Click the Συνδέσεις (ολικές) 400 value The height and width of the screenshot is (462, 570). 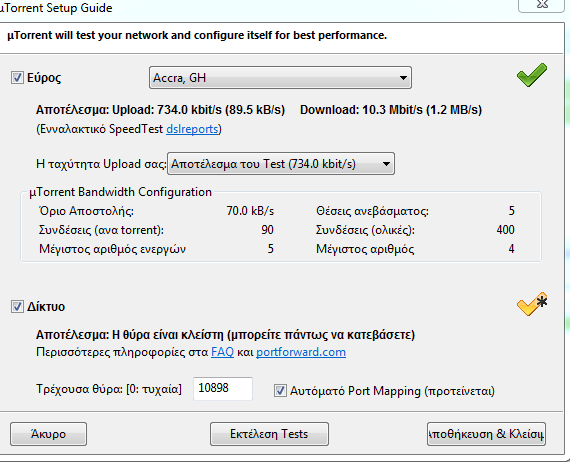point(505,230)
